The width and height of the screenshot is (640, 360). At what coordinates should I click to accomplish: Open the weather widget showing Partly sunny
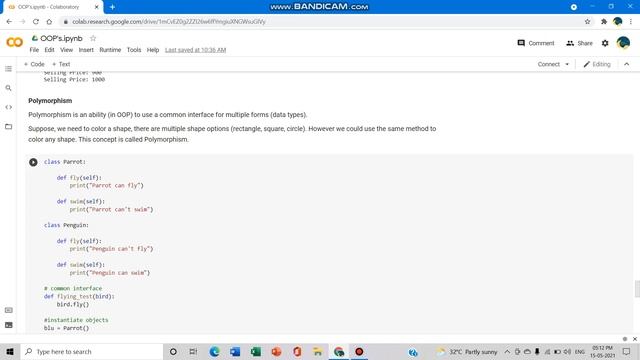(x=467, y=351)
